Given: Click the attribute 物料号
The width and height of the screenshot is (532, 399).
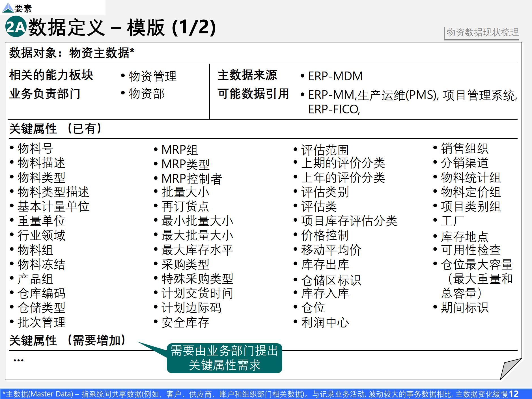Looking at the screenshot, I should point(35,148).
